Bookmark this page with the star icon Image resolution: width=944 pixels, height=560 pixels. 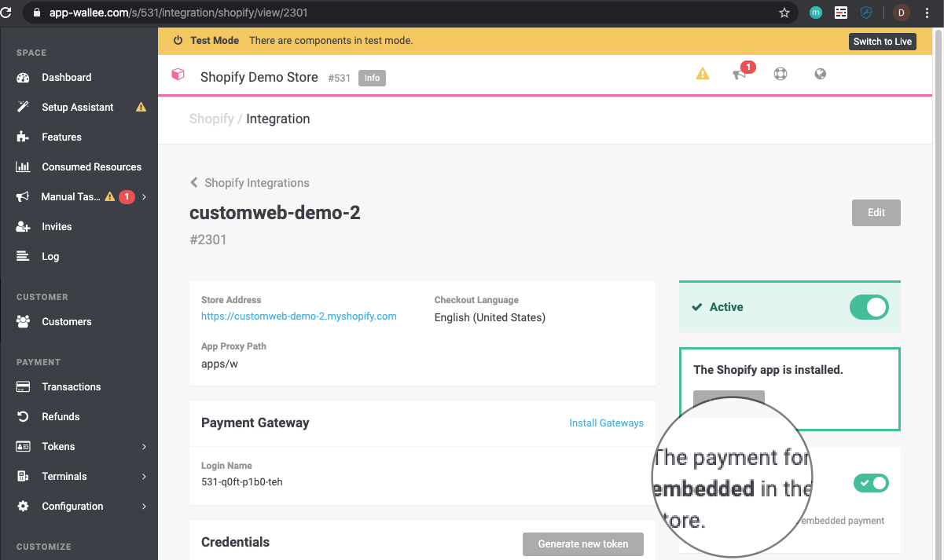(x=784, y=13)
